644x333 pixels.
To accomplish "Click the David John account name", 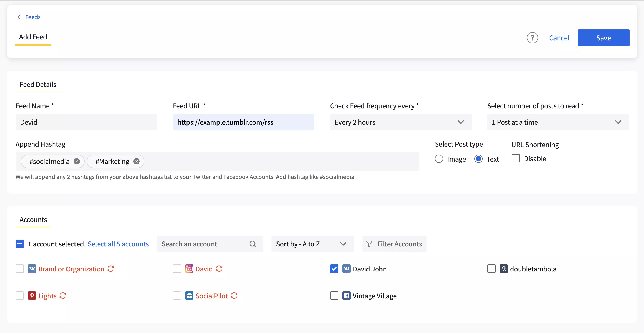I will 370,269.
